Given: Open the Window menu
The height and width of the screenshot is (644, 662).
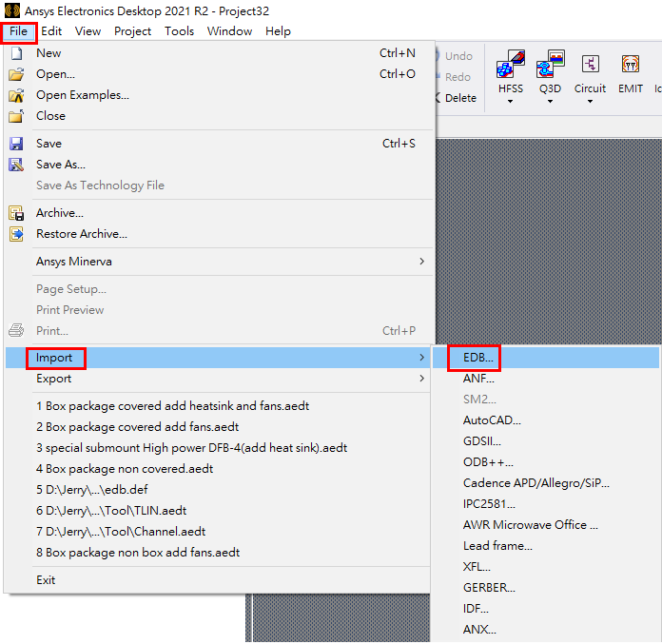Looking at the screenshot, I should pos(229,31).
